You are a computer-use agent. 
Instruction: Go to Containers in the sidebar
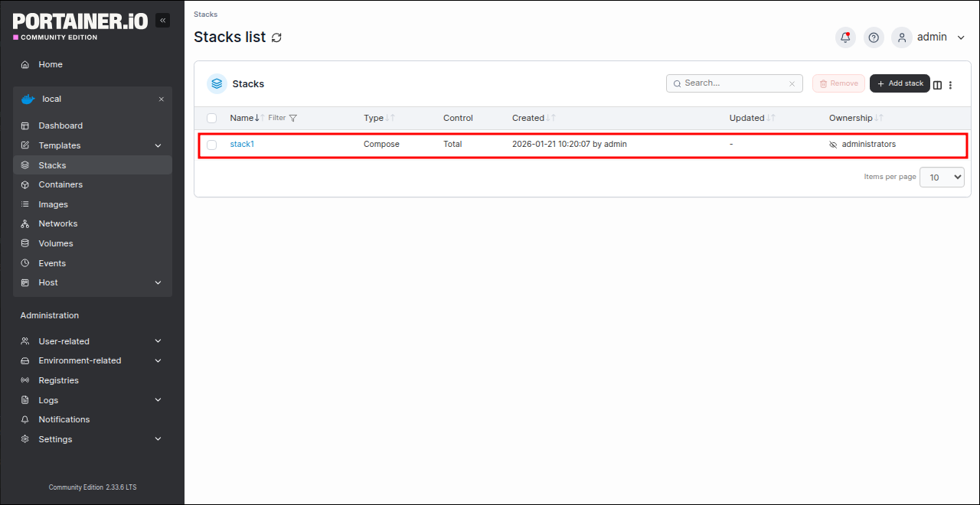coord(60,184)
